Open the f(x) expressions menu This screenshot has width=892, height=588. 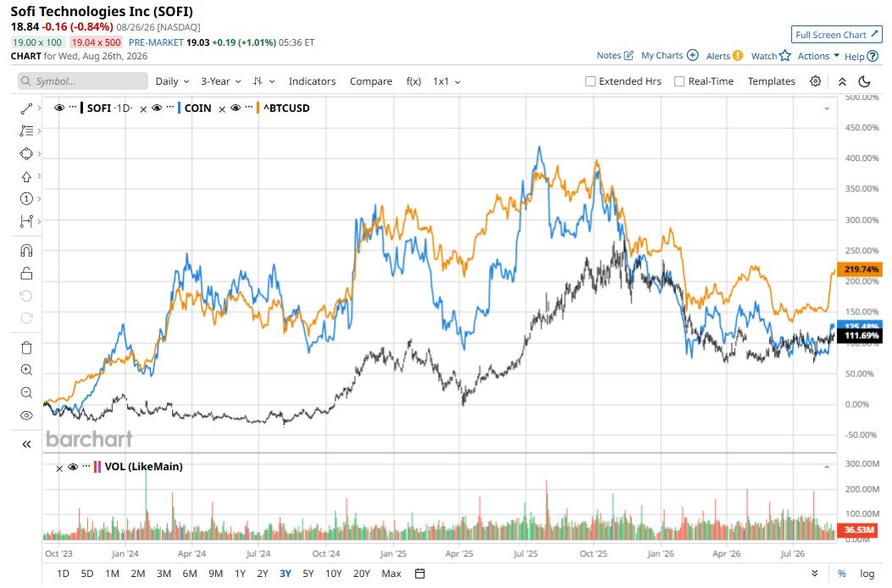click(413, 81)
